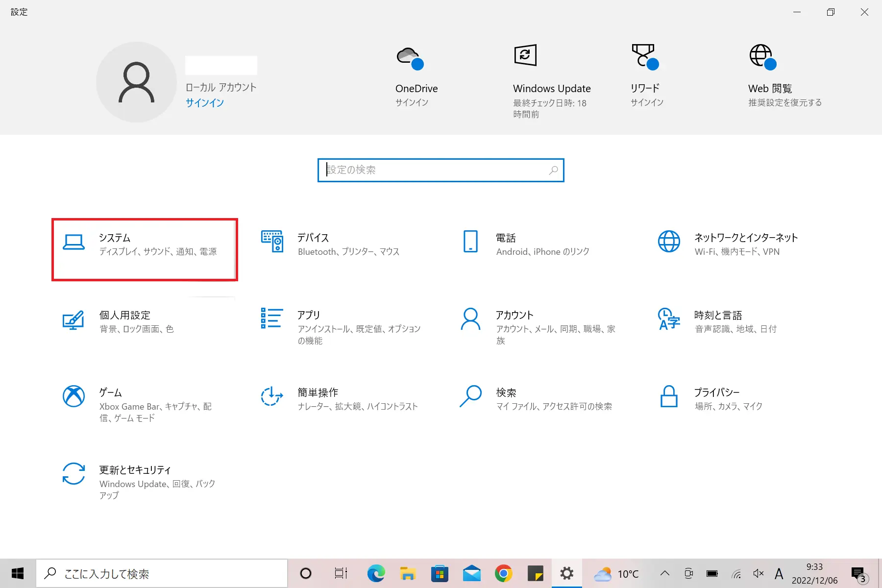Open the デバイス keyboard and speaker icon
This screenshot has height=588, width=882.
(272, 241)
